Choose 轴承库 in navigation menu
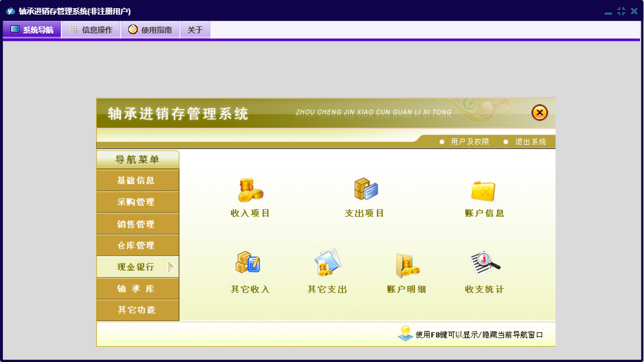The height and width of the screenshot is (362, 644). click(136, 289)
